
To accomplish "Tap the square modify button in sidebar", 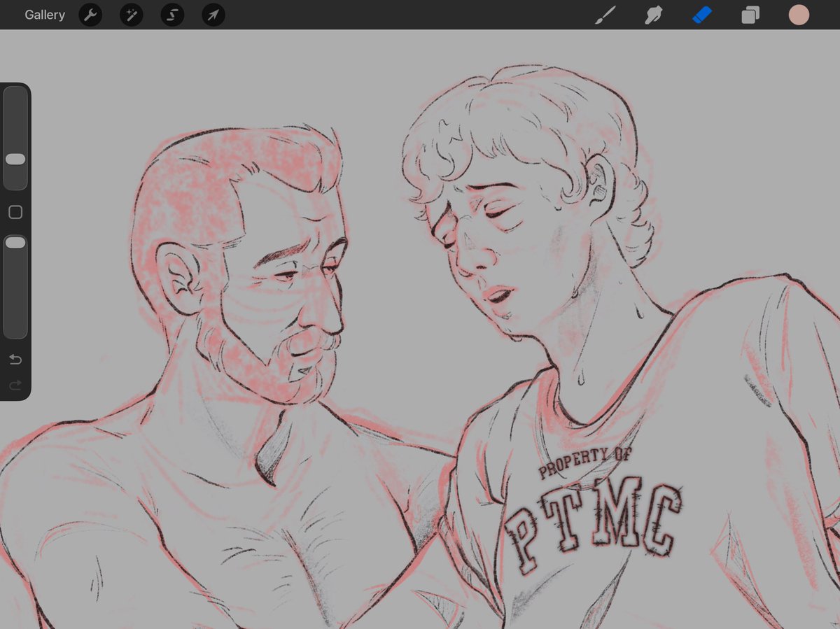I will click(15, 212).
